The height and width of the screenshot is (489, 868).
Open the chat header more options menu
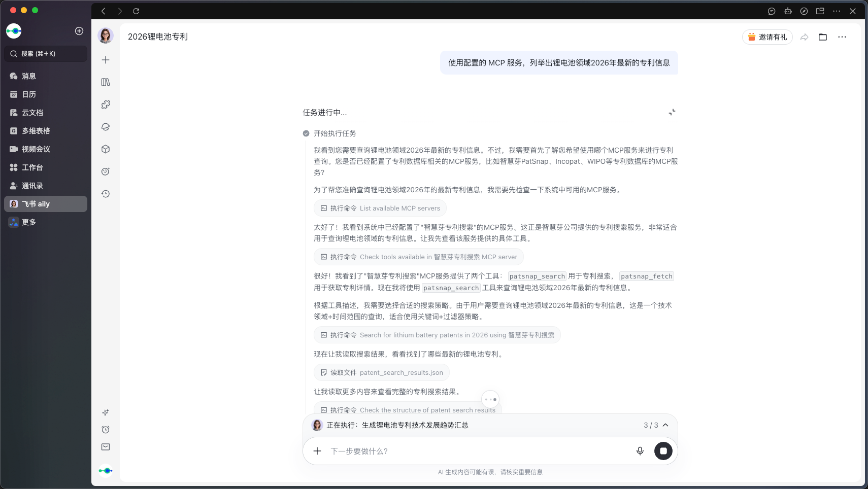point(842,37)
